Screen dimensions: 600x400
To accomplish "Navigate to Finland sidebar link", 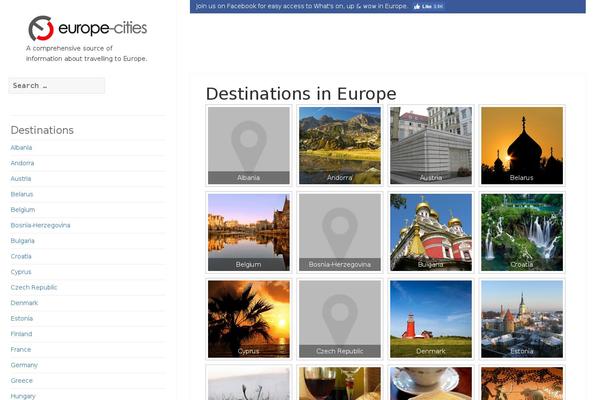I will pyautogui.click(x=21, y=334).
